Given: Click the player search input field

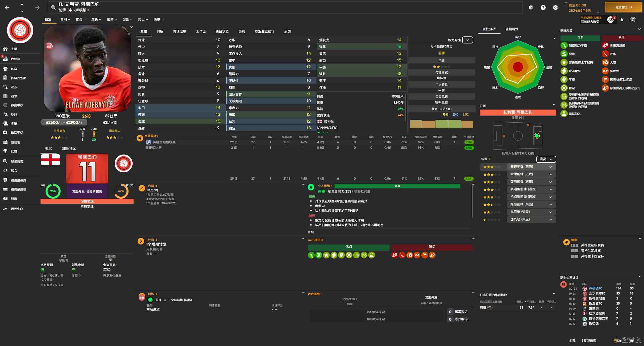Looking at the screenshot, I should coord(285,7).
